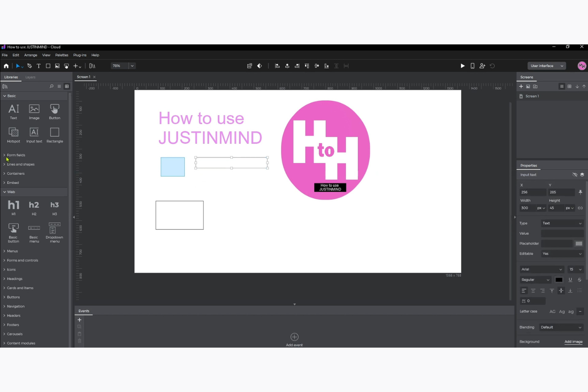
Task: Go to the Home icon in the toolbar
Action: coord(6,66)
